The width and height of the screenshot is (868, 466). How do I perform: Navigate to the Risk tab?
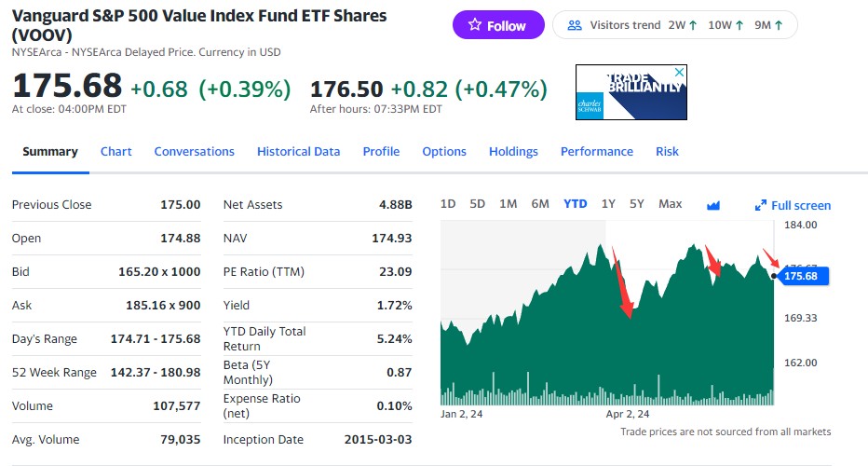[x=667, y=152]
